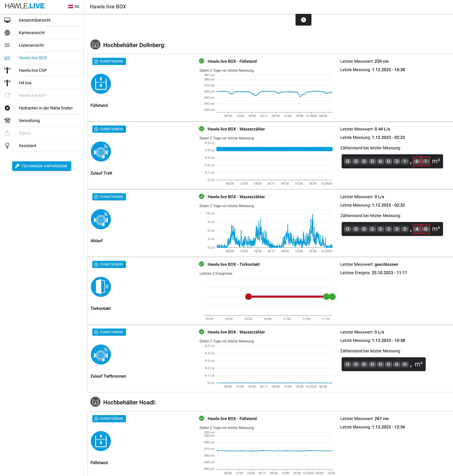
Task: Click the Hoadl Füllstand round level icon
Action: point(101,441)
